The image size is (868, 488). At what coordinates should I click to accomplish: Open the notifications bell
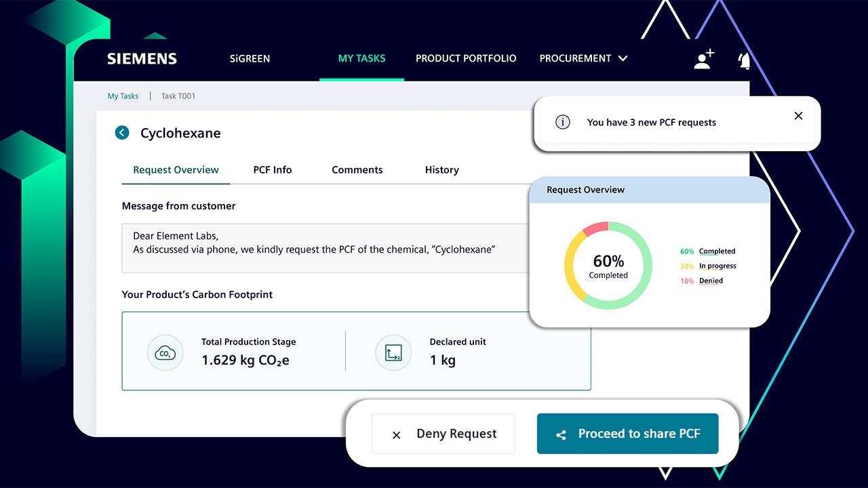(x=744, y=61)
